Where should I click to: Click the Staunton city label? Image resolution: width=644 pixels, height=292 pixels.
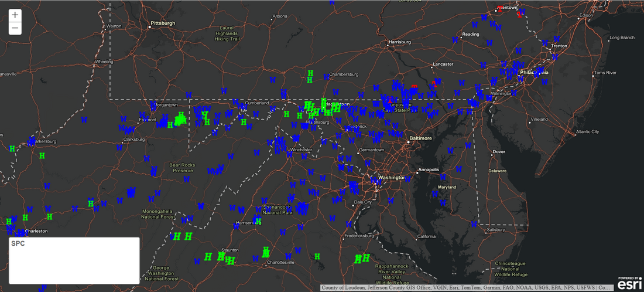click(229, 250)
